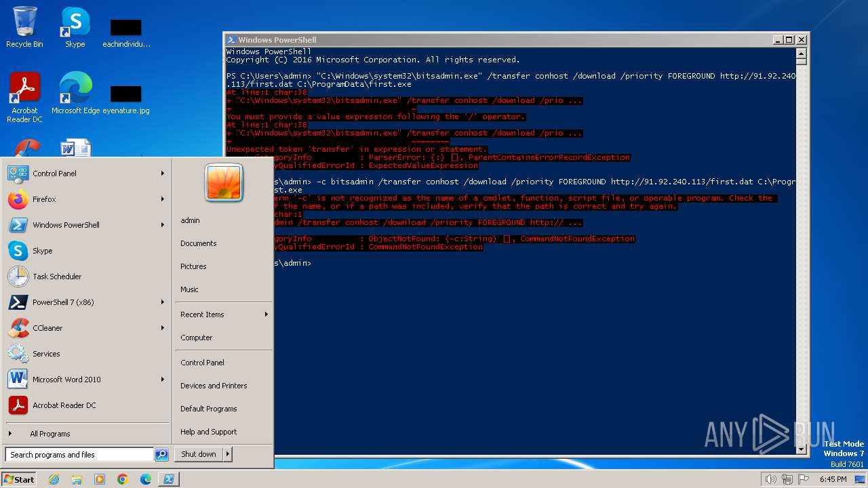Expand Recent Items submenu arrow
The image size is (868, 488).
(267, 314)
